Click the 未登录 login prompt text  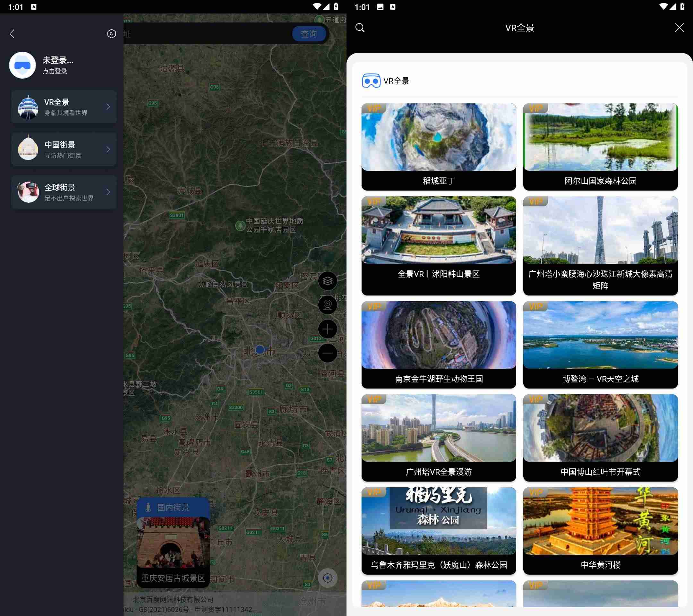click(x=58, y=60)
